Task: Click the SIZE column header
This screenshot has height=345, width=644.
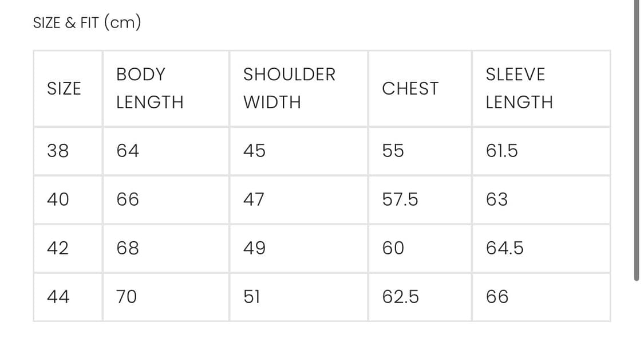Action: click(64, 88)
